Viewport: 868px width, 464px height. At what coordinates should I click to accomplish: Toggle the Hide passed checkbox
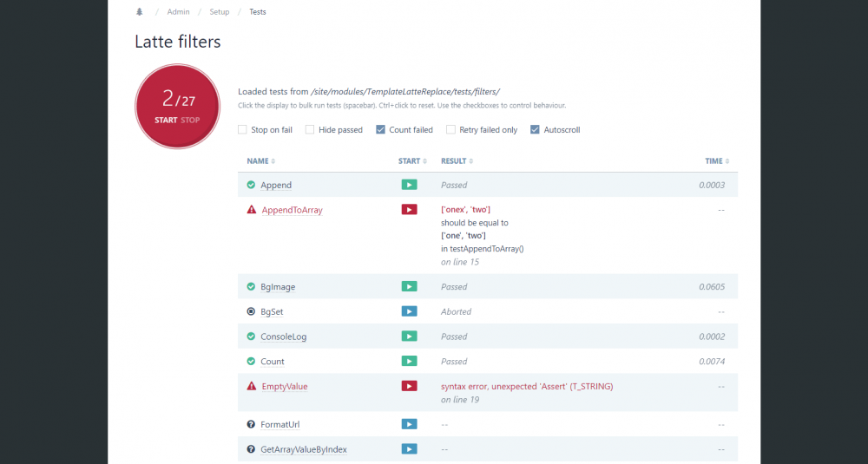point(310,130)
